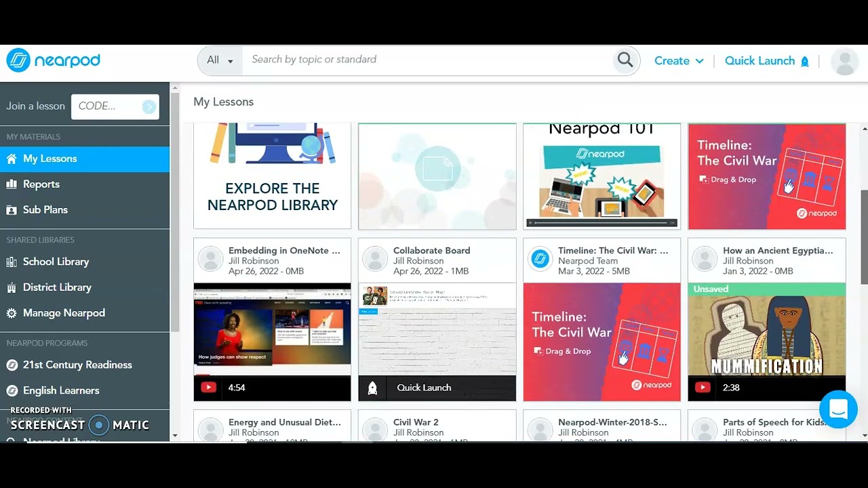Click the English Learners icon

click(x=12, y=390)
